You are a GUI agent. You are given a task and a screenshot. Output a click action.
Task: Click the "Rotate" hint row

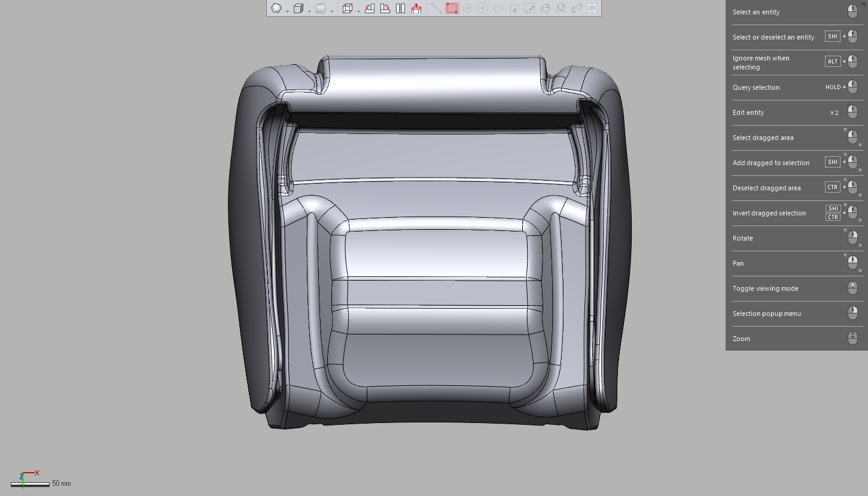797,238
